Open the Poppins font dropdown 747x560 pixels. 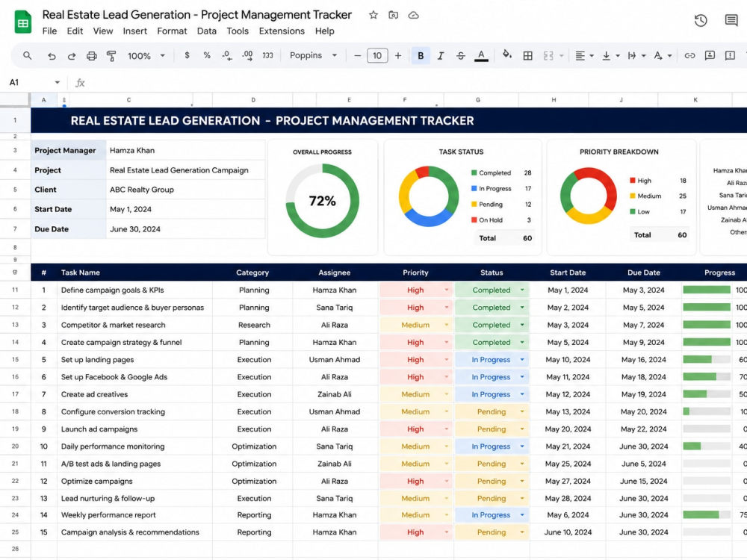(x=313, y=55)
